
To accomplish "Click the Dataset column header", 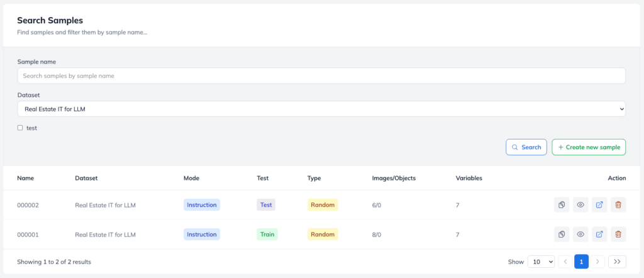I will [86, 178].
